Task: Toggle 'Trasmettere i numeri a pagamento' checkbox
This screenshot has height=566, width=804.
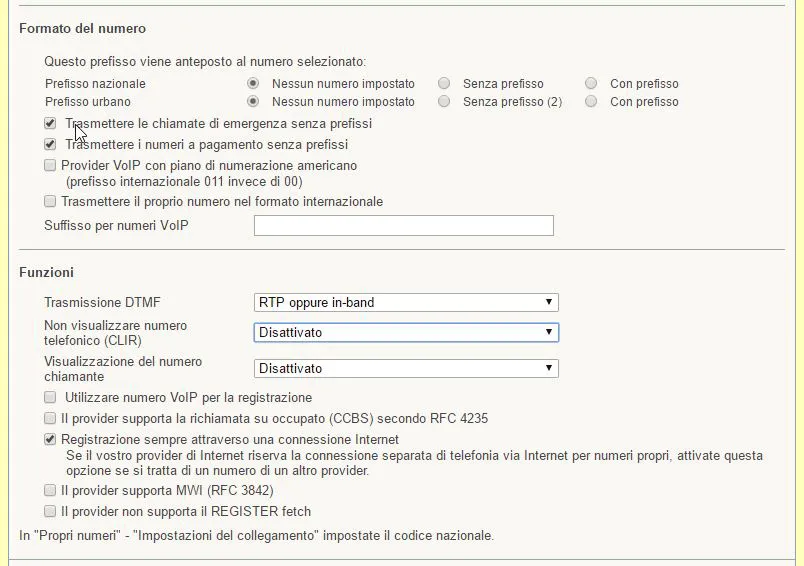Action: (x=50, y=145)
